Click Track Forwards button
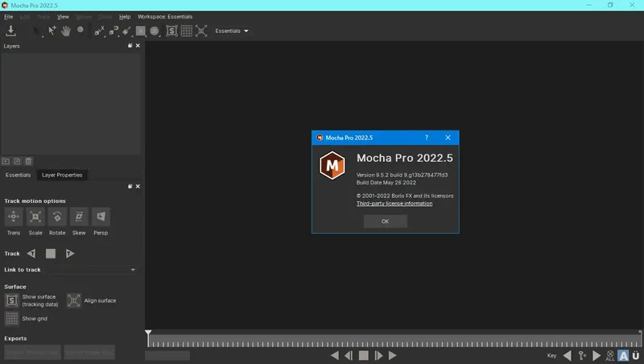This screenshot has height=364, width=644. (70, 254)
